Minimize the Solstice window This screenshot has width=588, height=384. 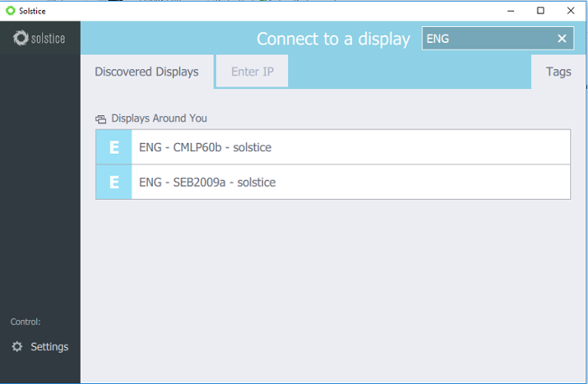coord(511,11)
